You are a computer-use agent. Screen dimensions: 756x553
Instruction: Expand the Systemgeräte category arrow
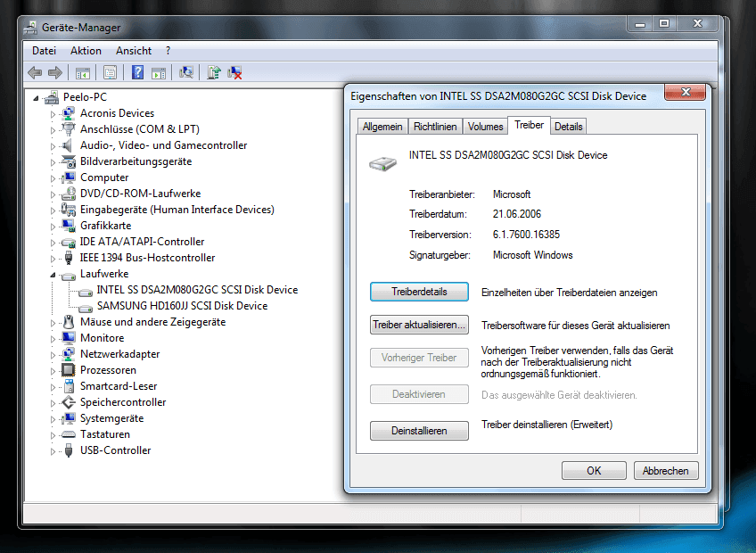(x=53, y=419)
